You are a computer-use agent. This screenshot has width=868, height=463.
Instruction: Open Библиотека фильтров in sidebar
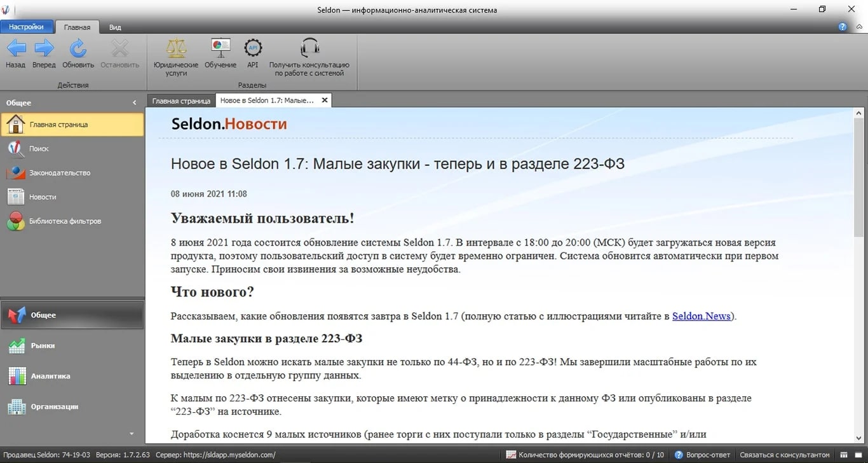72,221
